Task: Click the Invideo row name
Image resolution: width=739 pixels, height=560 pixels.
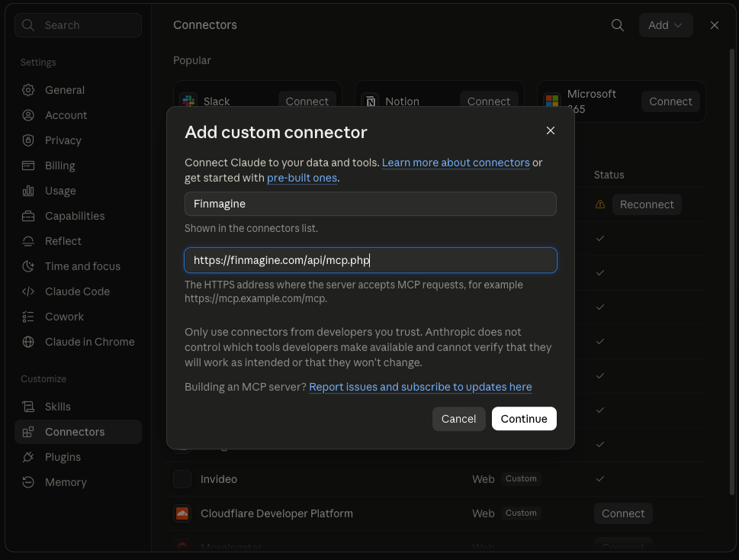Action: [x=219, y=479]
